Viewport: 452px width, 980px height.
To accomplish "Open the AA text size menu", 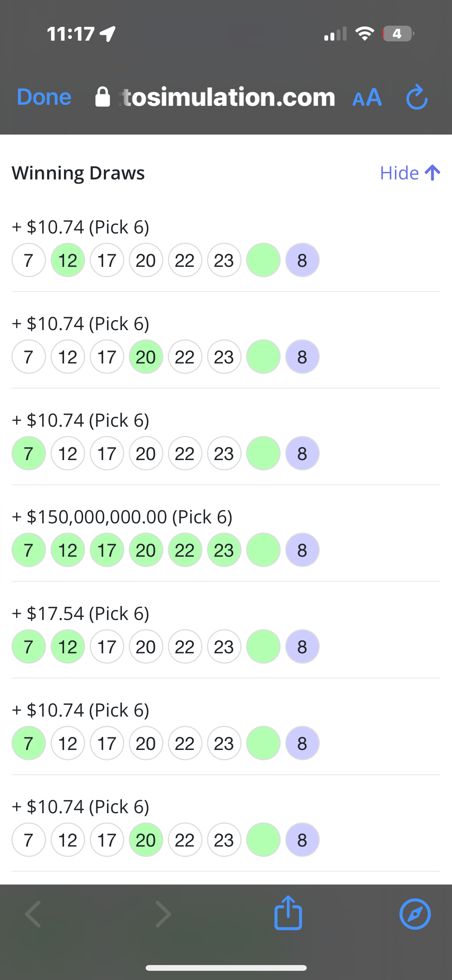I will (x=367, y=97).
